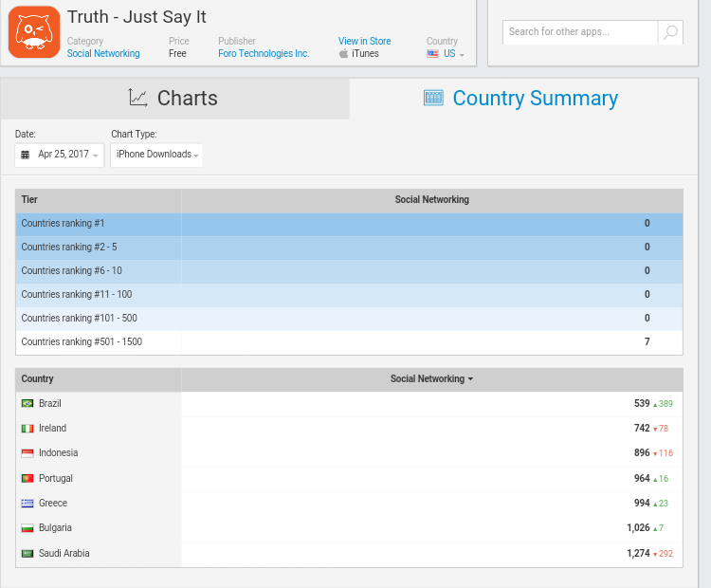Click the Truth app orange cat icon
711x588 pixels.
point(34,31)
